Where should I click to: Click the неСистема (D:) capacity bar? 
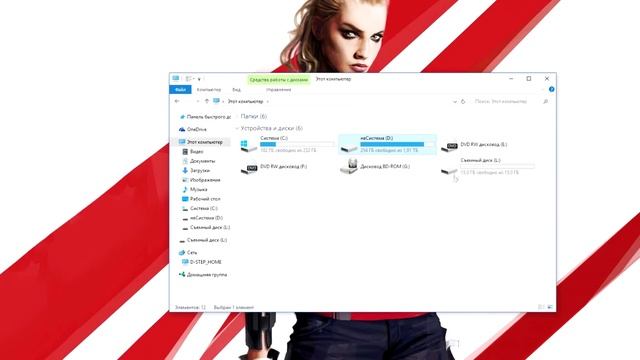point(397,144)
